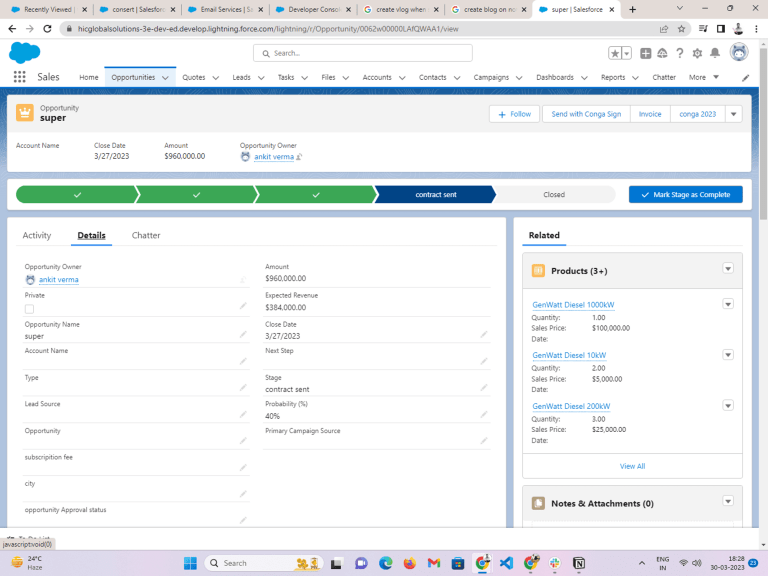Expand the Quotes tab dropdown arrow
The width and height of the screenshot is (768, 576).
point(216,78)
